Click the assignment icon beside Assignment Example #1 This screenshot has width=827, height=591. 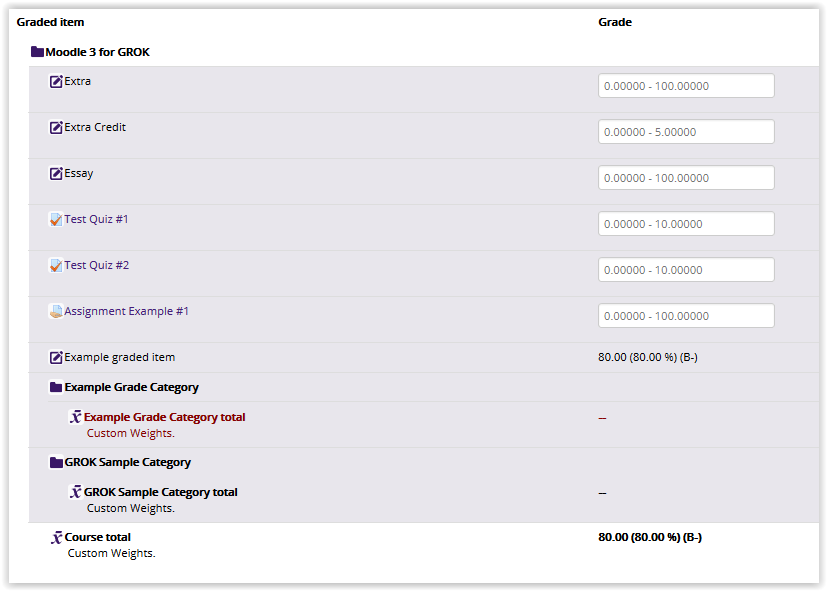click(x=56, y=312)
